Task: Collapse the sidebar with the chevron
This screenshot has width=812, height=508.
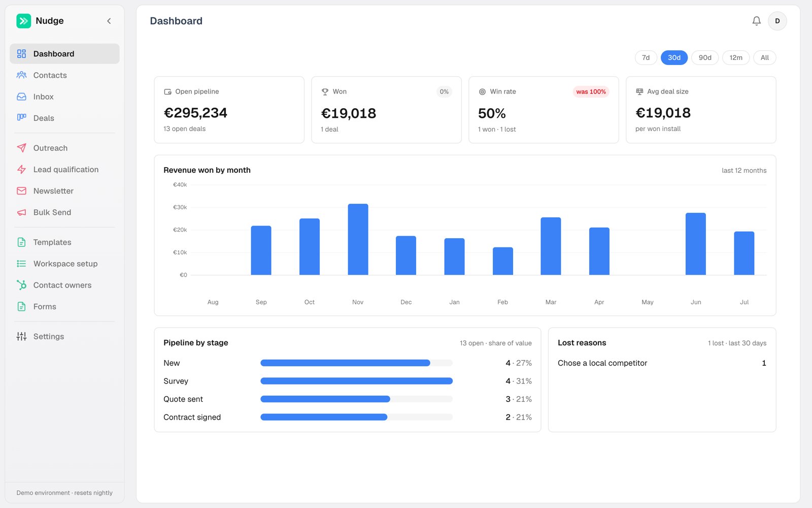Action: pyautogui.click(x=109, y=21)
